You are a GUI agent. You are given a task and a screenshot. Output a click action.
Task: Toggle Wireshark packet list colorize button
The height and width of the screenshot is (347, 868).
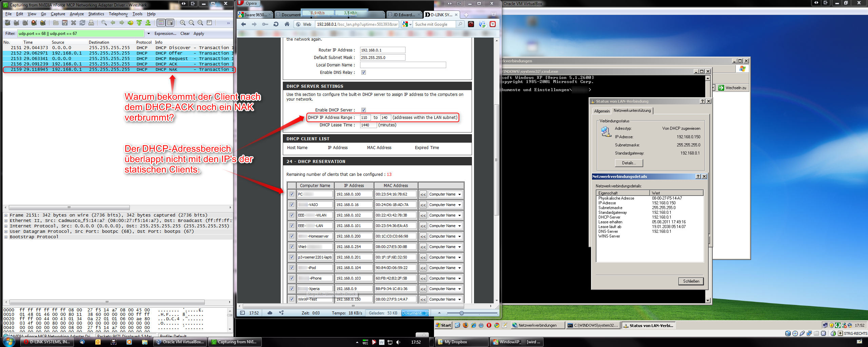161,23
